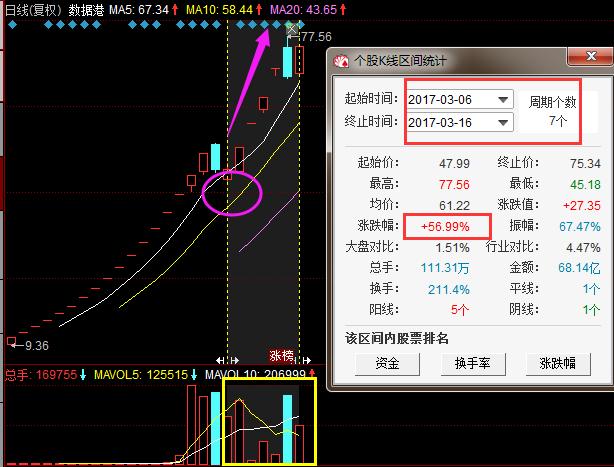This screenshot has width=614, height=467.
Task: Click the 资金 ranking button
Action: 386,363
